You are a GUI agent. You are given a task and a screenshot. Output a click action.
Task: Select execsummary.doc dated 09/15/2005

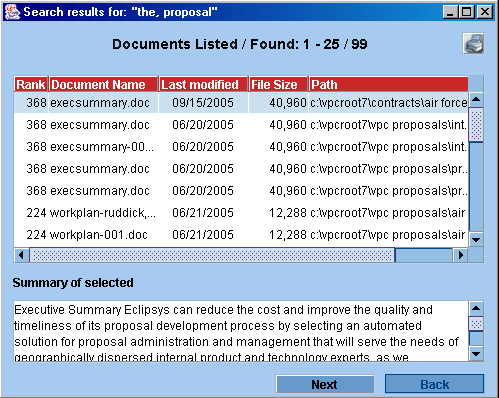[241, 103]
